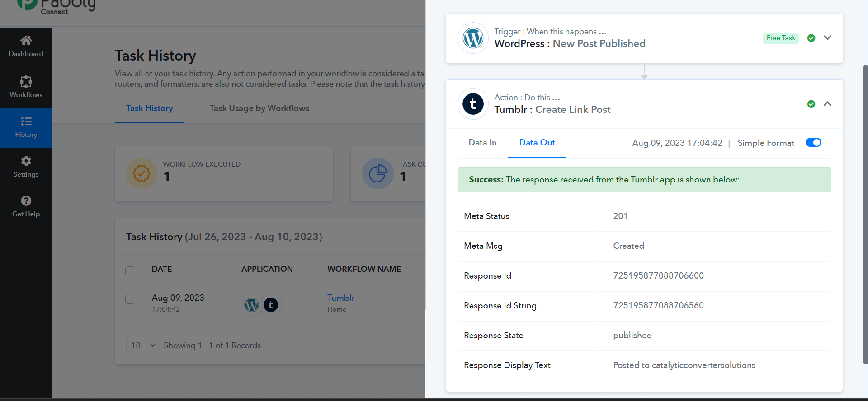Switch to Task Usage by Workflows tab

click(x=259, y=108)
